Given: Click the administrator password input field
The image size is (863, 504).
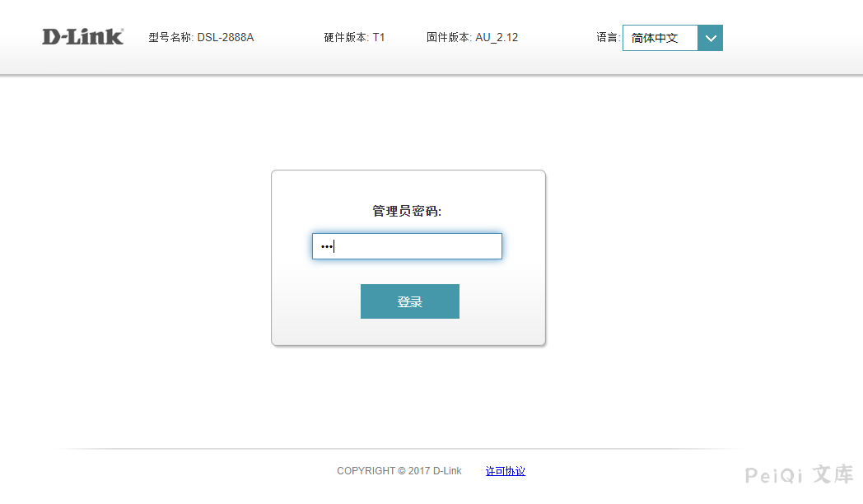Looking at the screenshot, I should (407, 245).
